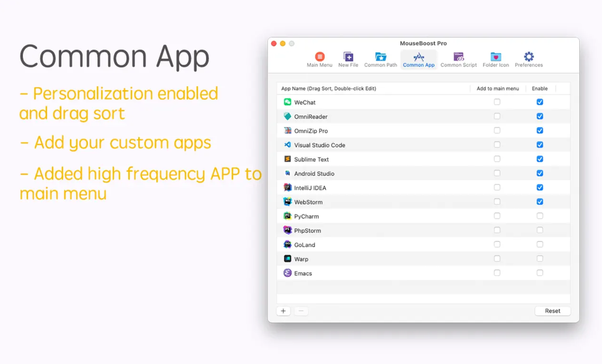Select the Visual Studio Code name
The width and height of the screenshot is (602, 364).
319,145
